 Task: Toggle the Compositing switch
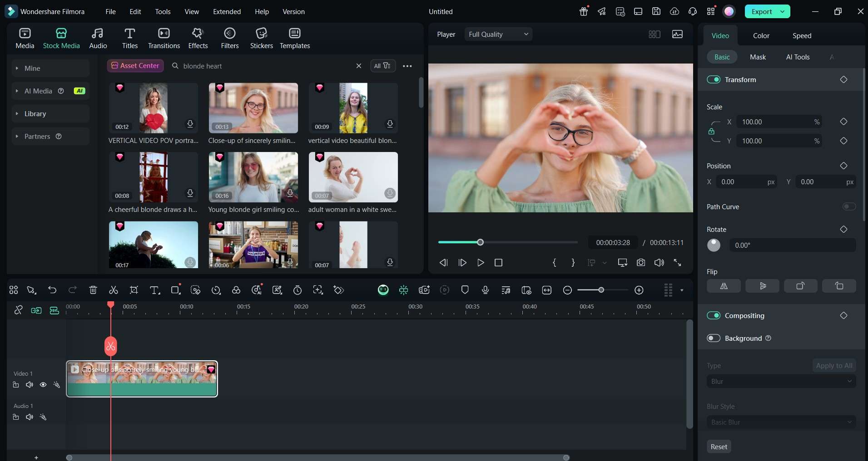coord(714,315)
